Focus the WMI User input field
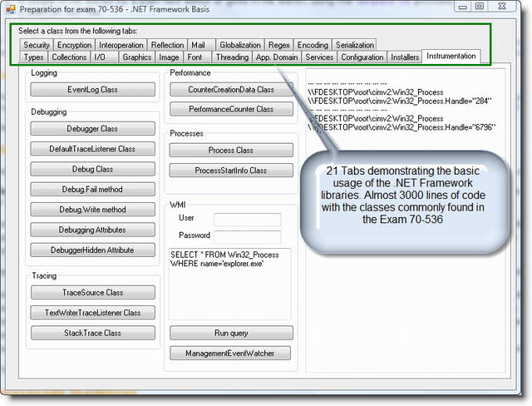 248,220
